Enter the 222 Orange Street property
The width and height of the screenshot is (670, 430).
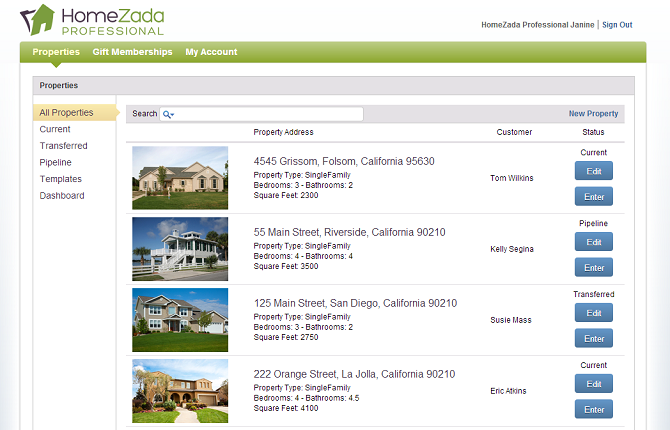click(x=594, y=409)
